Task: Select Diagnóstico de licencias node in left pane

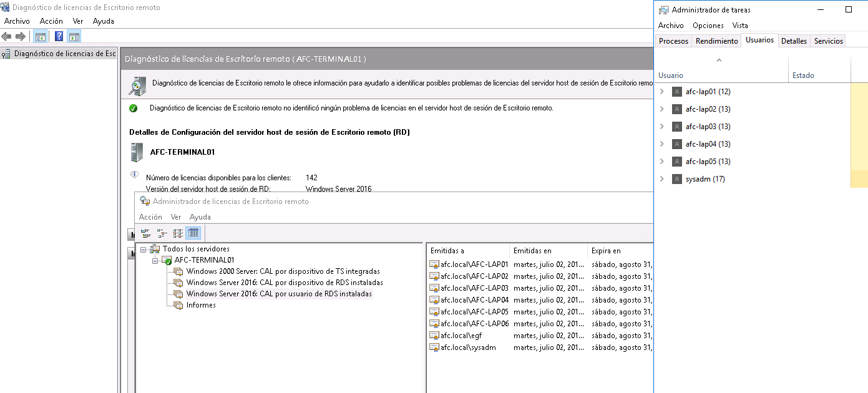Action: tap(65, 54)
